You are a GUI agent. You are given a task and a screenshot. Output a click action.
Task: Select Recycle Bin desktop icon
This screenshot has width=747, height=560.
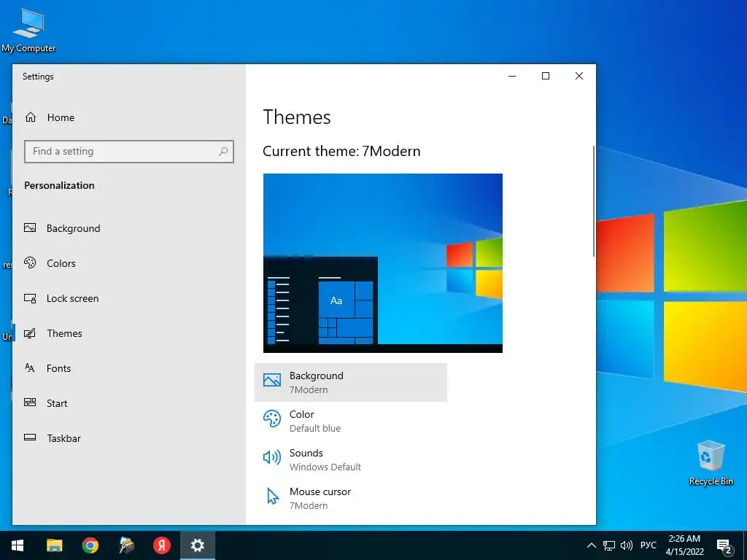711,463
